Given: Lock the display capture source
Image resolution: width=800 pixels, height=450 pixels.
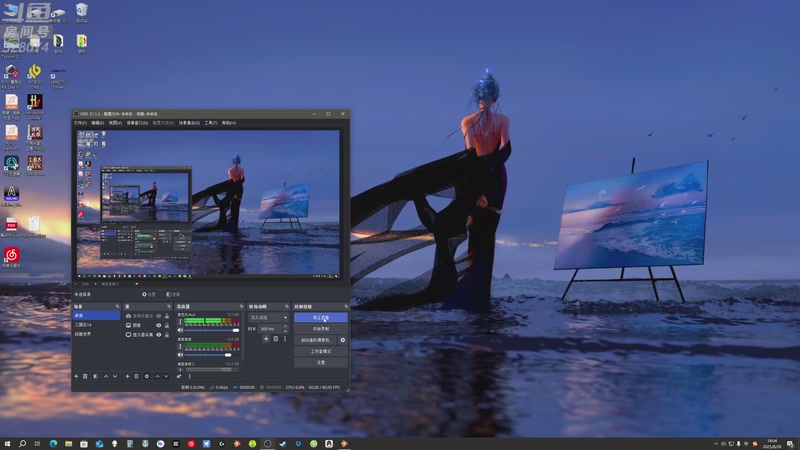Looking at the screenshot, I should click(x=167, y=335).
